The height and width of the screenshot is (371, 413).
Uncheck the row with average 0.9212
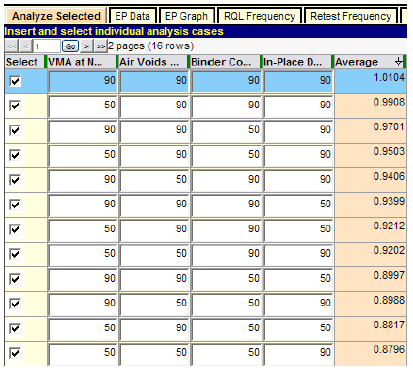15,229
